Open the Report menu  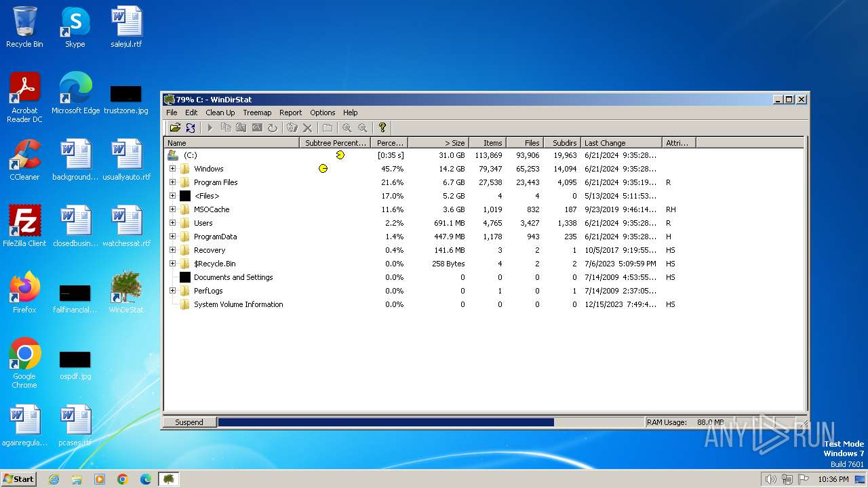coord(290,113)
